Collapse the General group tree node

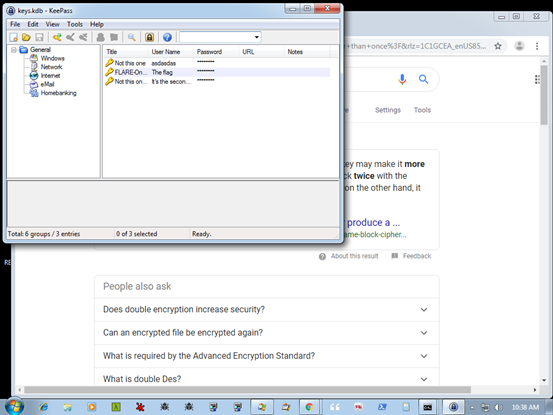coord(14,50)
